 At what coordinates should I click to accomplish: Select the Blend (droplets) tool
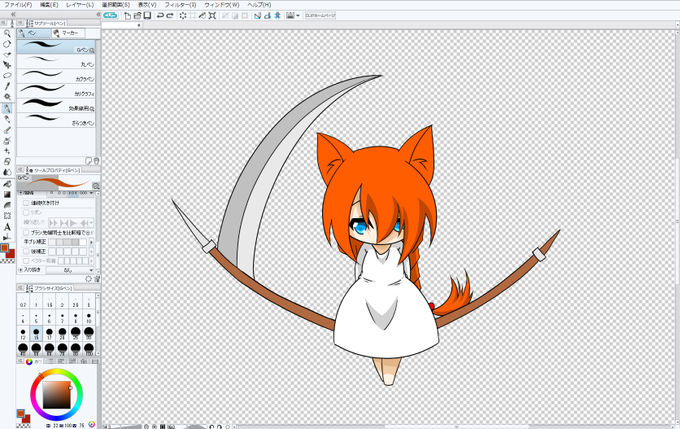pyautogui.click(x=7, y=172)
